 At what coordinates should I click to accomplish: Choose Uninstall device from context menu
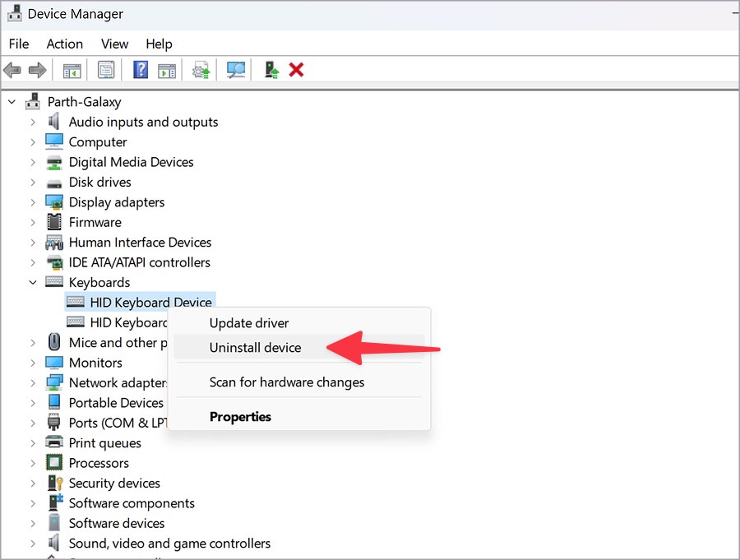[255, 348]
